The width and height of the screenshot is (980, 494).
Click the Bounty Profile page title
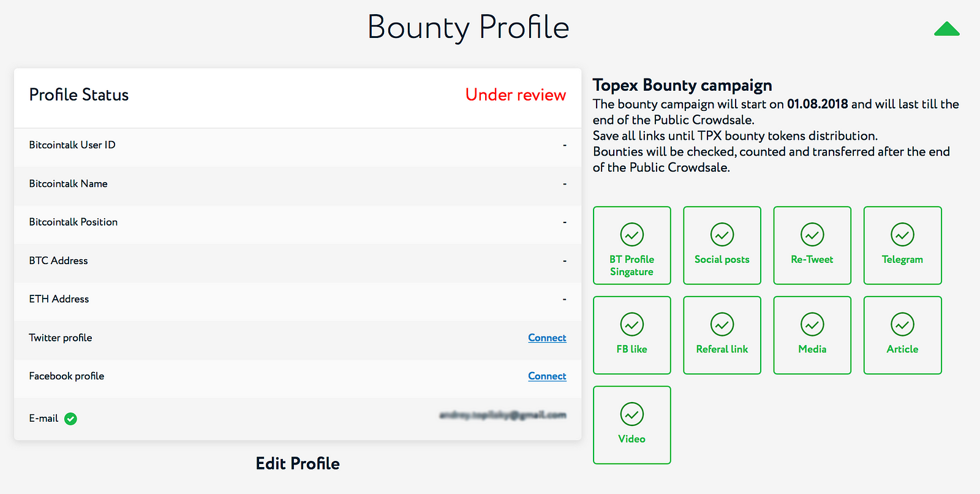(x=469, y=28)
